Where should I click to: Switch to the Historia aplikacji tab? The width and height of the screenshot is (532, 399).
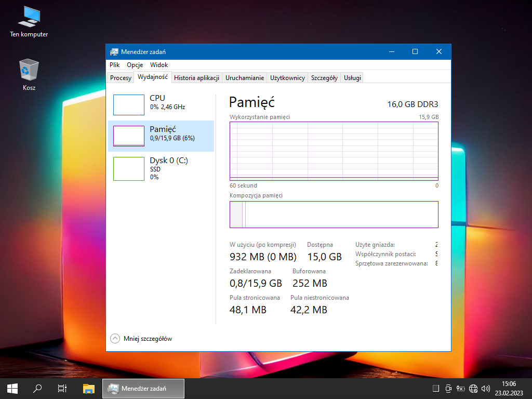point(197,78)
